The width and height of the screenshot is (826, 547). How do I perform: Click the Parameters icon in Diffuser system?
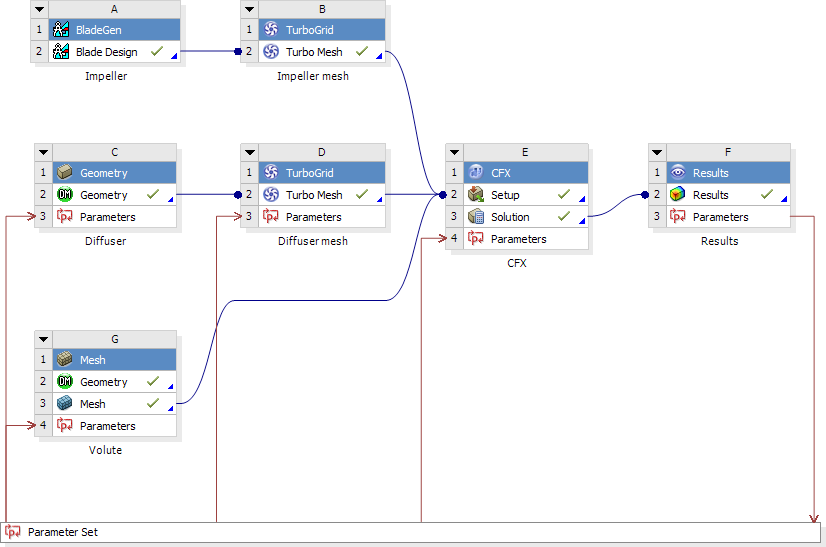[x=65, y=217]
